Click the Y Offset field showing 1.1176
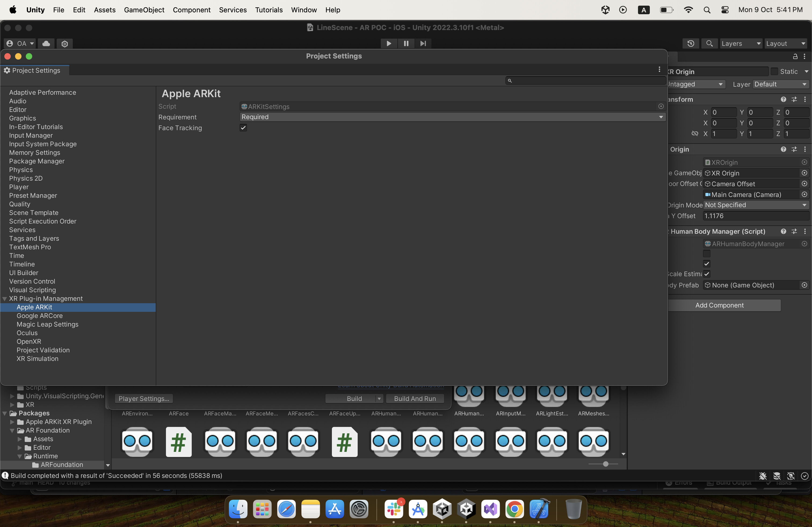 click(756, 216)
